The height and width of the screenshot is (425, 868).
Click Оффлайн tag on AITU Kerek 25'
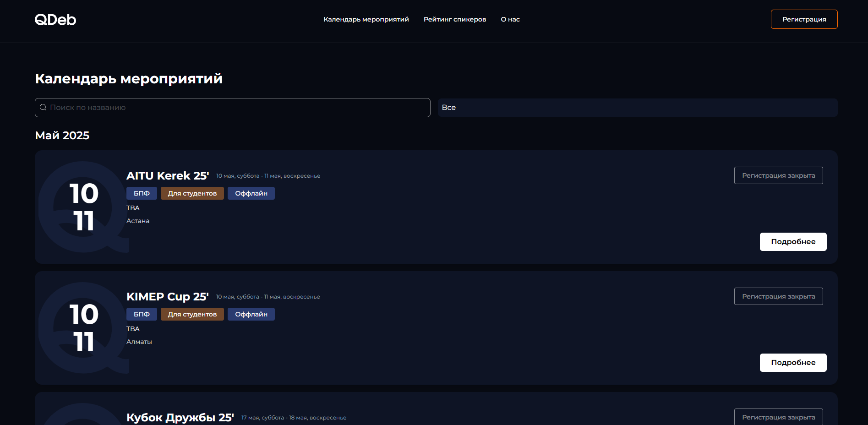[251, 193]
